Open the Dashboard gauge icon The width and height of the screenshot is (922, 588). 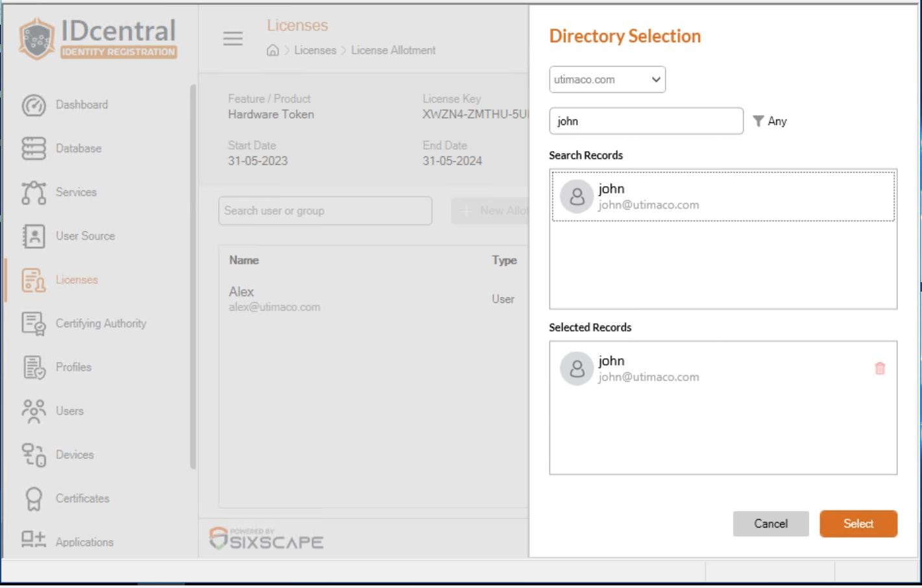[x=34, y=105]
